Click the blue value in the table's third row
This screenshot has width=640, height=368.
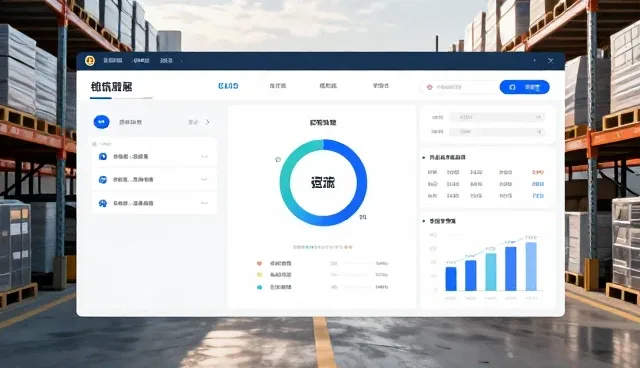click(538, 196)
